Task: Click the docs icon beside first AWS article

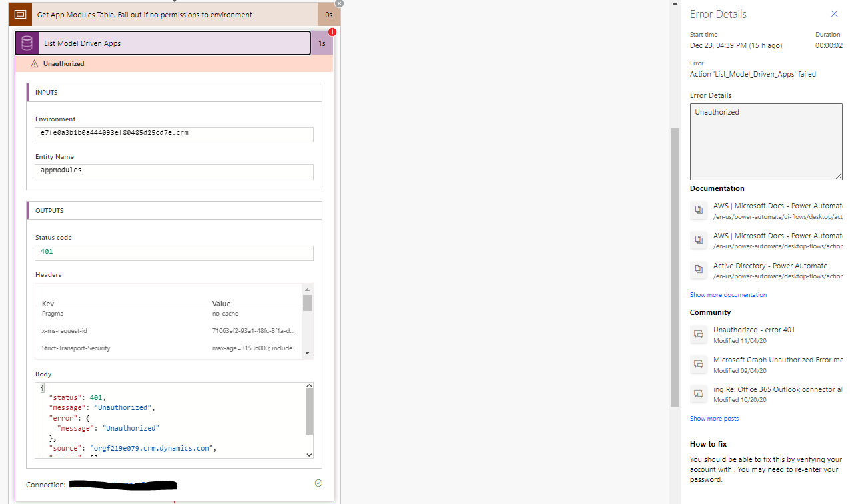Action: 698,210
